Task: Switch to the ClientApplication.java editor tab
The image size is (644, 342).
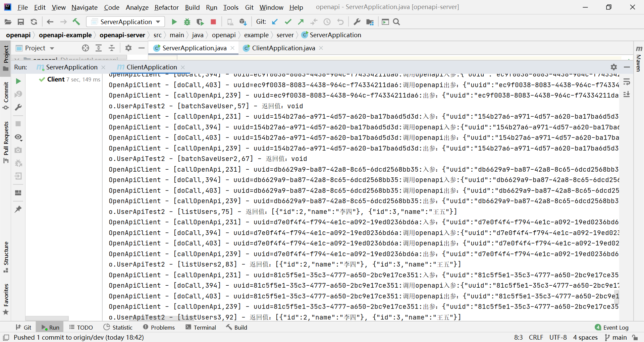Action: point(283,48)
